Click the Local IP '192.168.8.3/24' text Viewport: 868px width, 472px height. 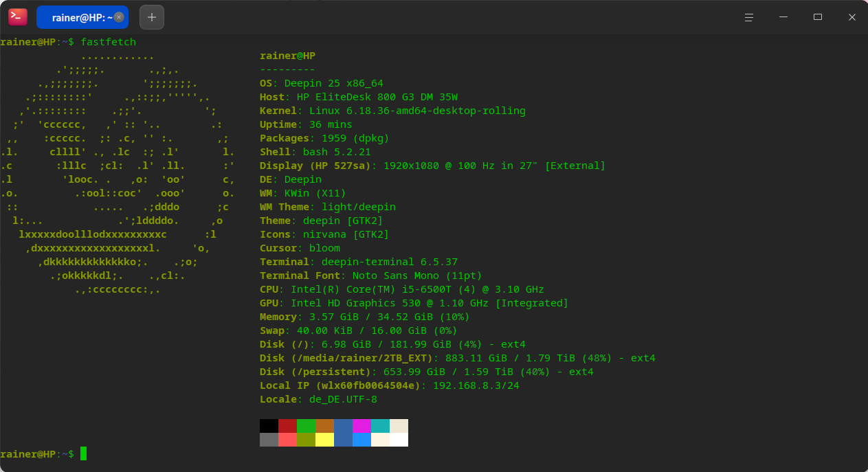point(476,385)
